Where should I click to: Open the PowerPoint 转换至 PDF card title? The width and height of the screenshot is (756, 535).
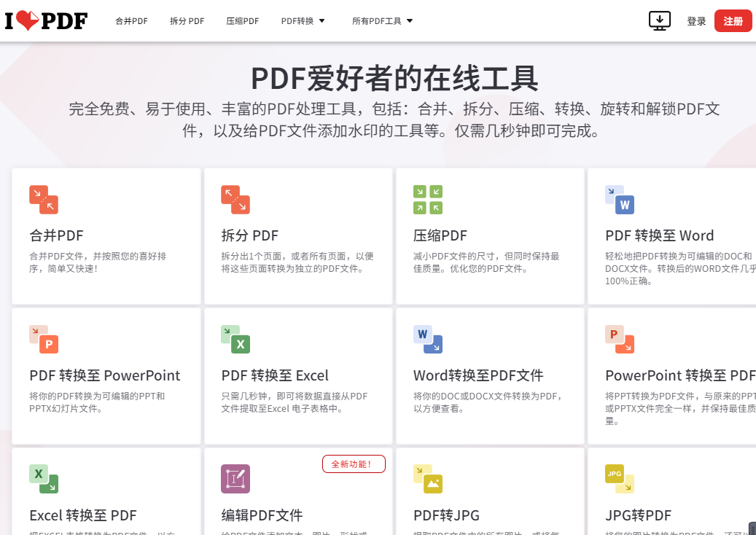click(x=680, y=375)
